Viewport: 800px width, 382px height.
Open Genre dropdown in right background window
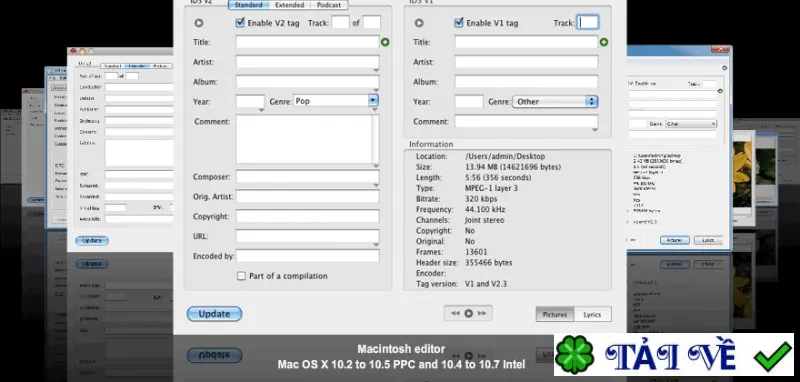click(x=691, y=124)
